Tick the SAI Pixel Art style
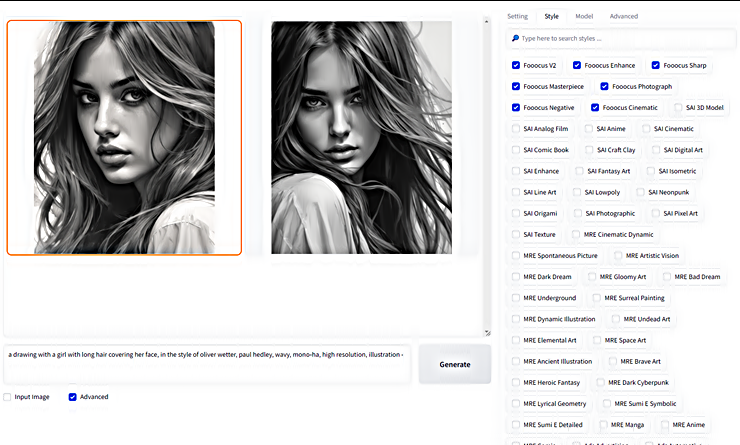740x445 pixels. tap(656, 213)
